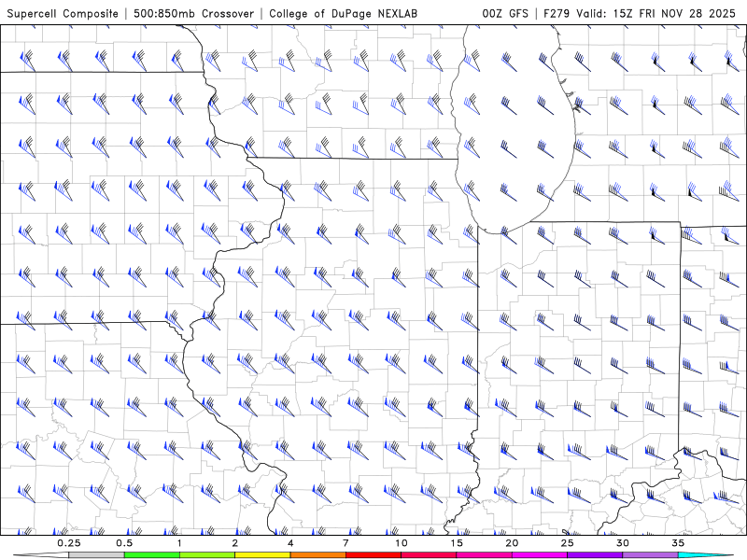The width and height of the screenshot is (747, 560).
Task: Select the legend value '25'
Action: (567, 543)
